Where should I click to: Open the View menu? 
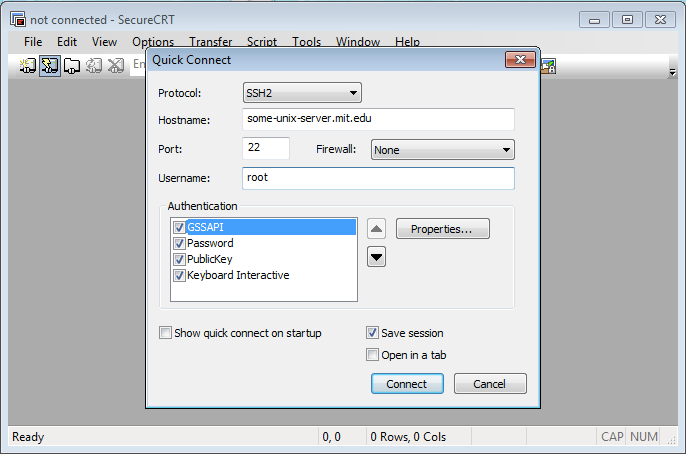104,42
